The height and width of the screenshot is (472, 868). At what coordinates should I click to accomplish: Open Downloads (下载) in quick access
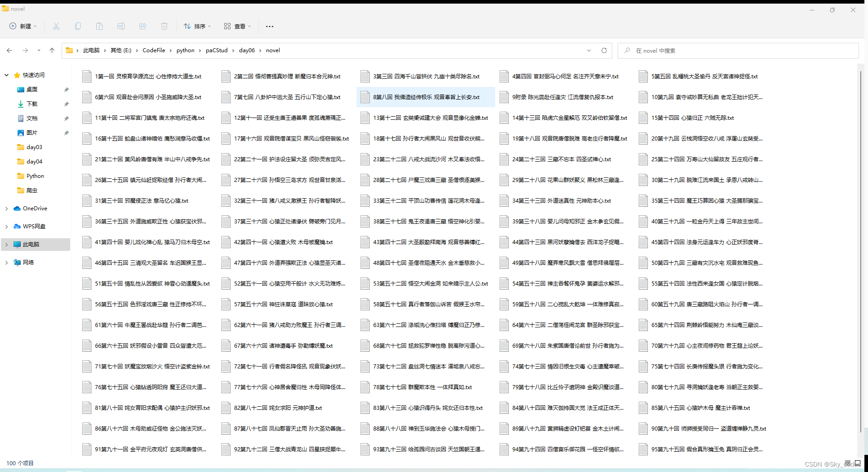click(32, 104)
